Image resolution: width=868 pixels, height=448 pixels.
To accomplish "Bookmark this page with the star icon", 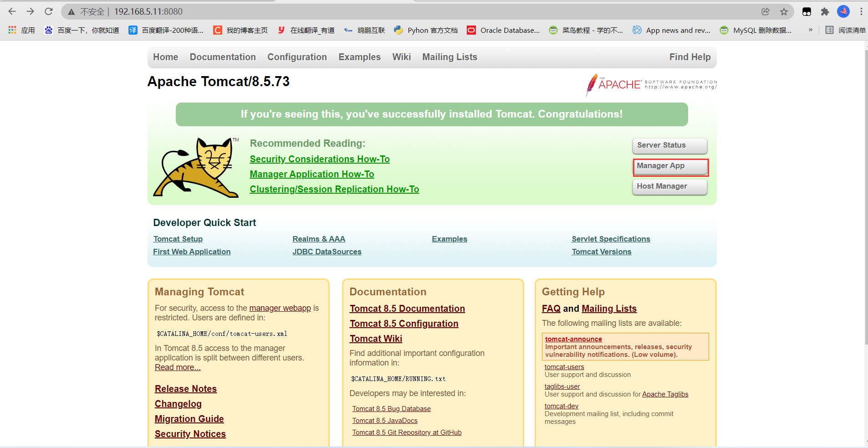I will pos(784,11).
